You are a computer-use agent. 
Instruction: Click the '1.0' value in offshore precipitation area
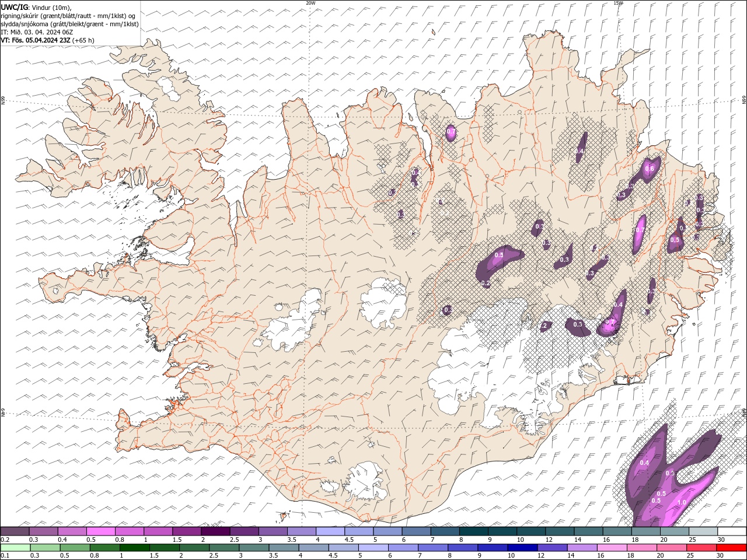[682, 502]
